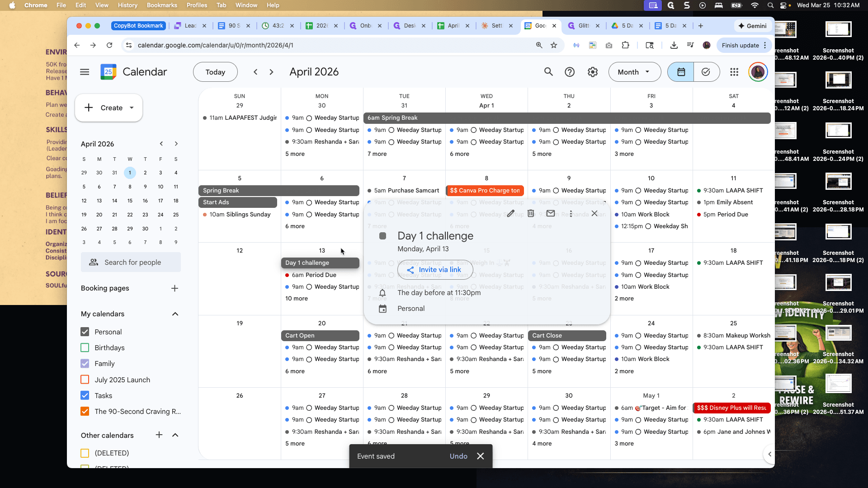This screenshot has width=868, height=488.
Task: Open the Bookmarks menu in menu bar
Action: tap(162, 5)
